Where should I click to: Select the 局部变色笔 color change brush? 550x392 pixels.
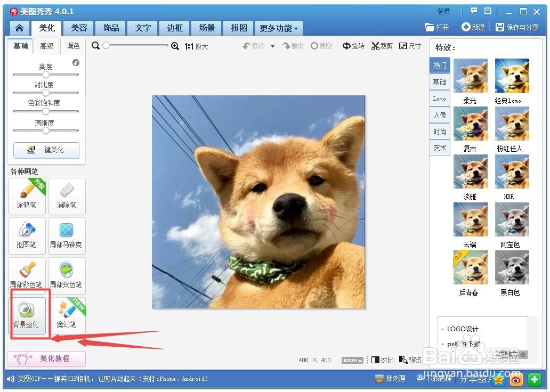pos(67,275)
